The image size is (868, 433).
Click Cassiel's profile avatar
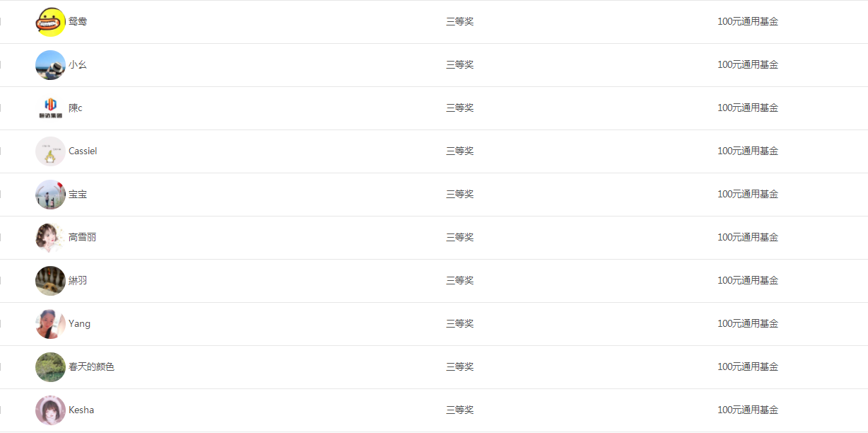(x=50, y=151)
